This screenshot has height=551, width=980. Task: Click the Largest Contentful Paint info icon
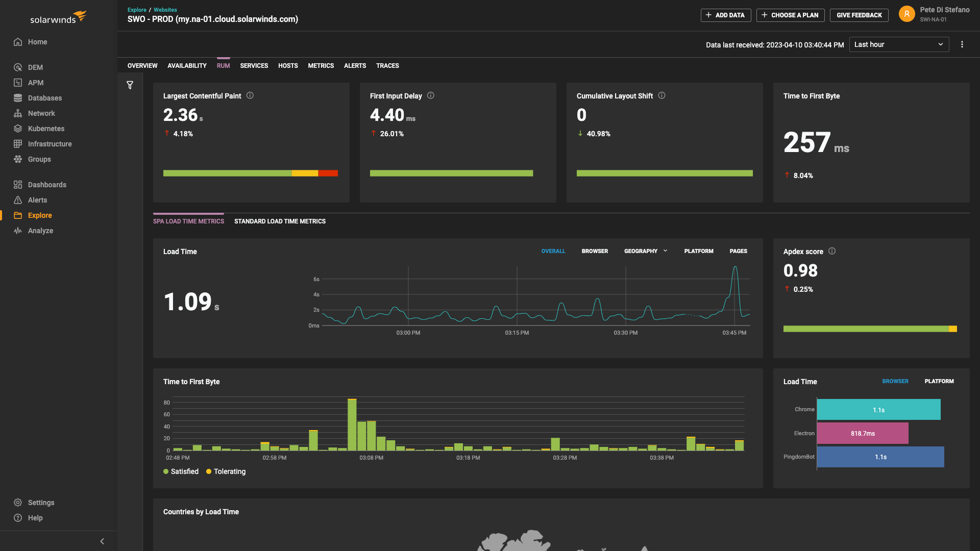pyautogui.click(x=250, y=95)
